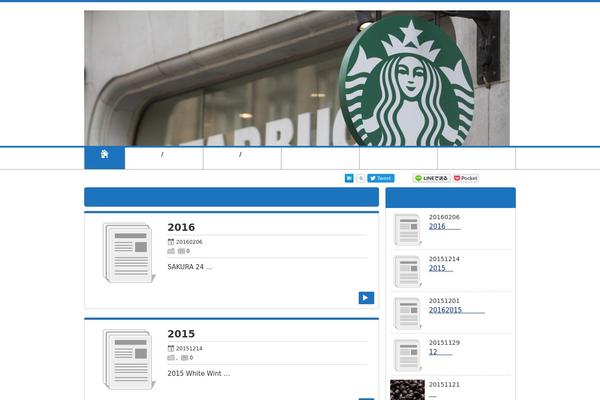Click the category folder icon in 2016 post
Viewport: 600px width, 400px height.
(171, 251)
